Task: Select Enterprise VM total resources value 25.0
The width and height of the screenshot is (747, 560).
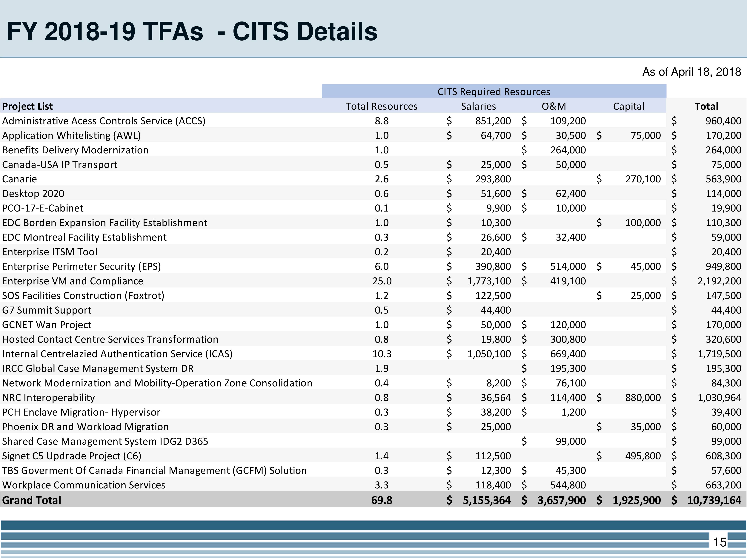Action: 382,281
